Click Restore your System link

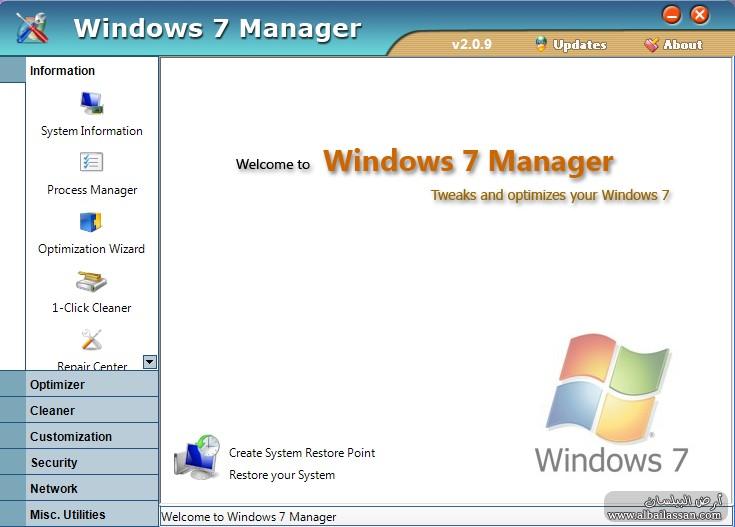click(282, 475)
